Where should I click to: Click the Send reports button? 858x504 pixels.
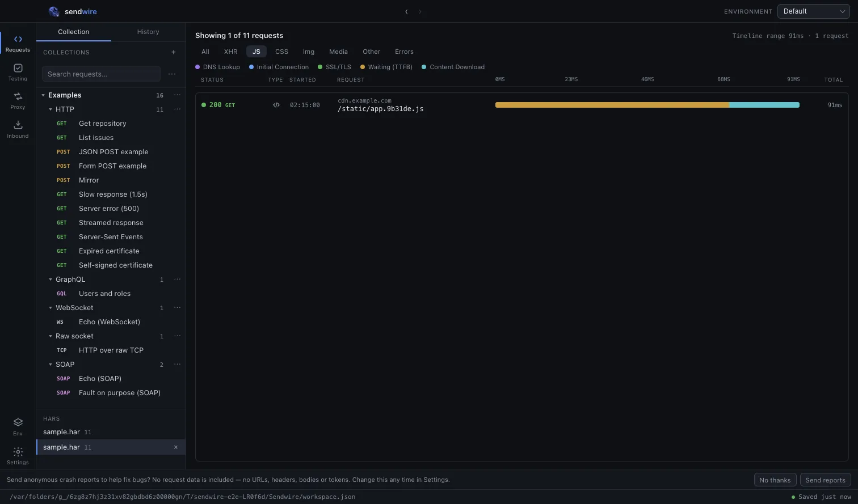[x=825, y=480]
